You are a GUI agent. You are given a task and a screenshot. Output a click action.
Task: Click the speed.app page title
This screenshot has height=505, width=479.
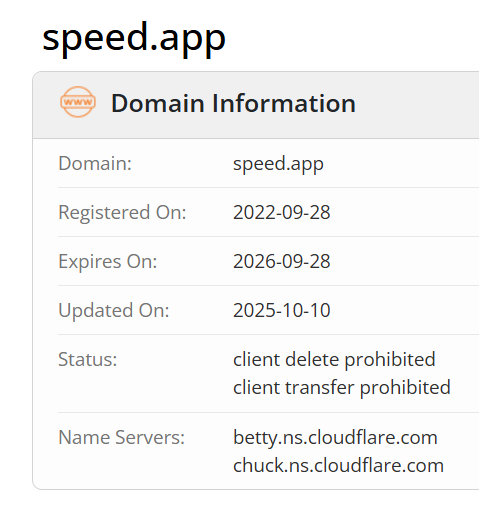coord(134,38)
